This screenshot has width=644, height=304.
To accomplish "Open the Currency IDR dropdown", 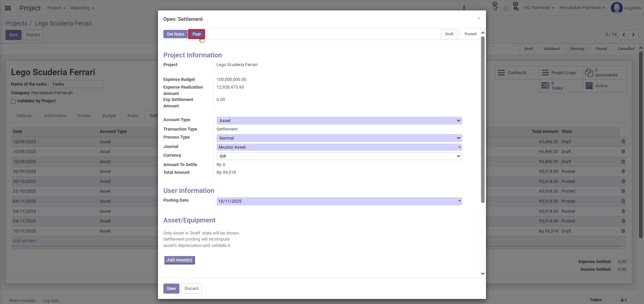I will click(339, 156).
